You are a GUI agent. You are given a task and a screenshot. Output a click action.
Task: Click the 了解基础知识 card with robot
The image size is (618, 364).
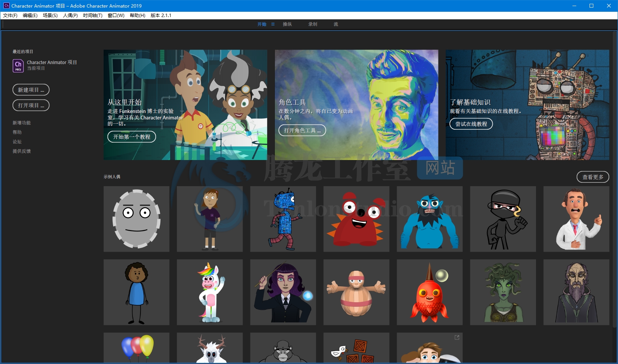coord(528,105)
